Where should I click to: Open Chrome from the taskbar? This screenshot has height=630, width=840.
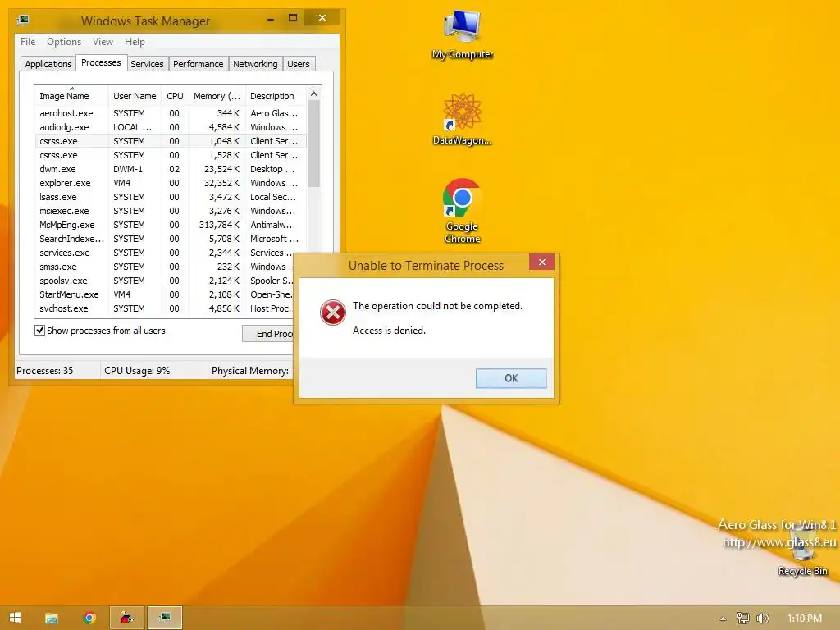pyautogui.click(x=89, y=618)
